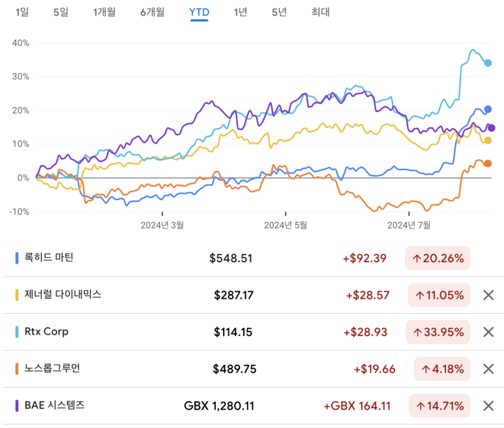Click the cyan Rtx Corp line endpoint
Screen dimensions: 504x428
pos(488,63)
